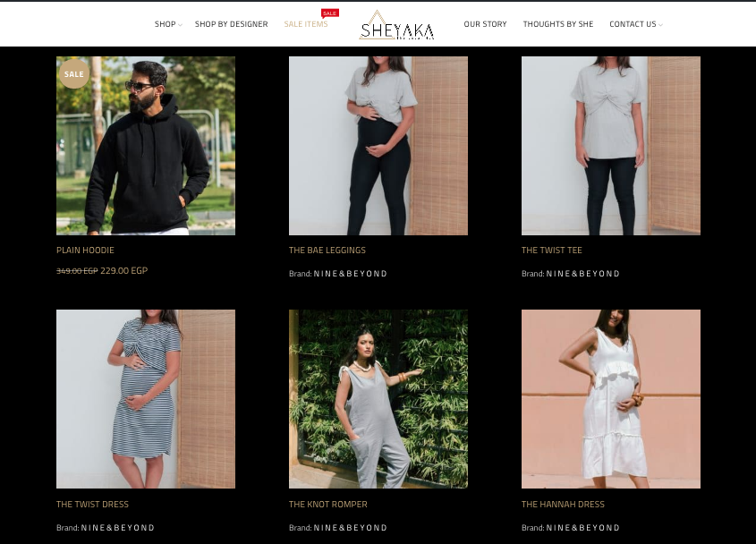Image resolution: width=756 pixels, height=544 pixels.
Task: Expand the Shop dropdown menu
Action: (168, 24)
